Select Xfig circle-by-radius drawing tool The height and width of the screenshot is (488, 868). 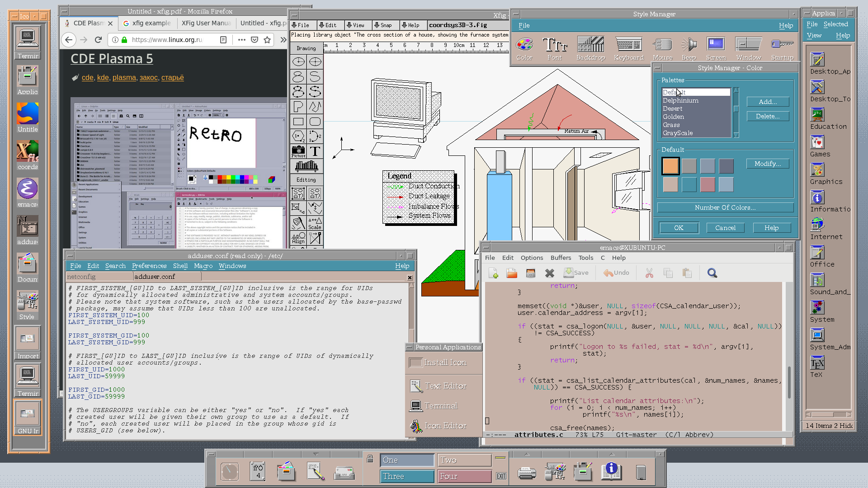pyautogui.click(x=298, y=61)
